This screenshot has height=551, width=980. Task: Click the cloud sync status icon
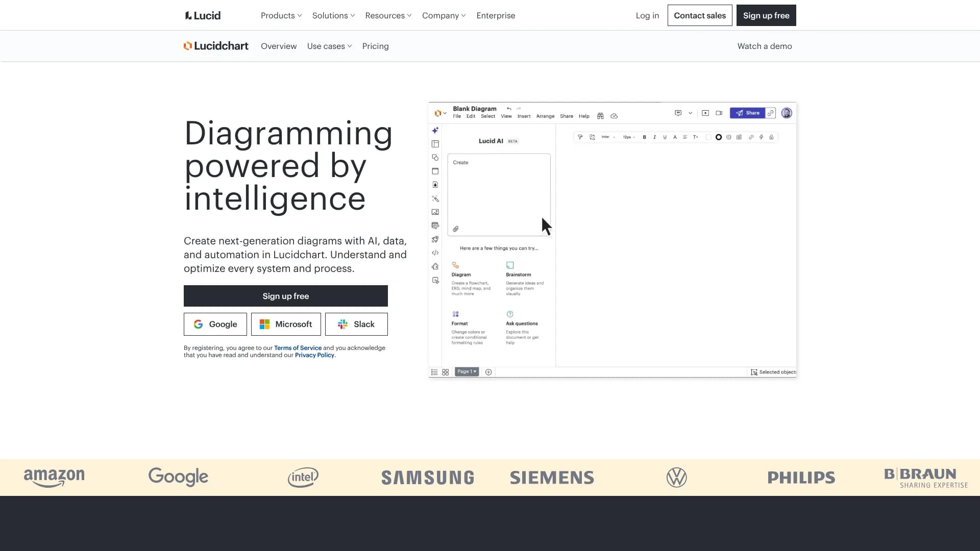tap(614, 116)
